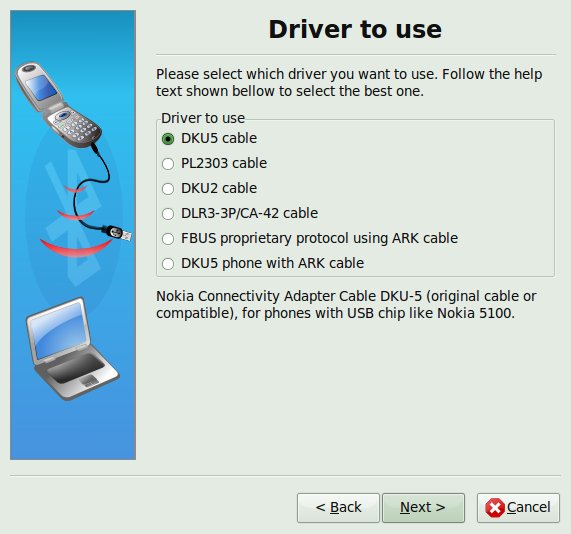Viewport: 571px width, 534px height.
Task: Click the largest red signal wave arc
Action: [75, 248]
